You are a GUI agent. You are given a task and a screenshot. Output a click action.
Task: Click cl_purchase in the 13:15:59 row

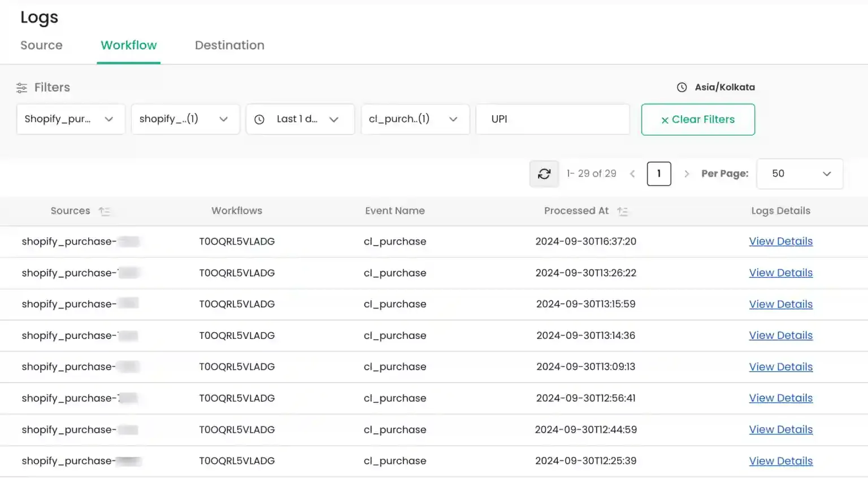(x=394, y=304)
